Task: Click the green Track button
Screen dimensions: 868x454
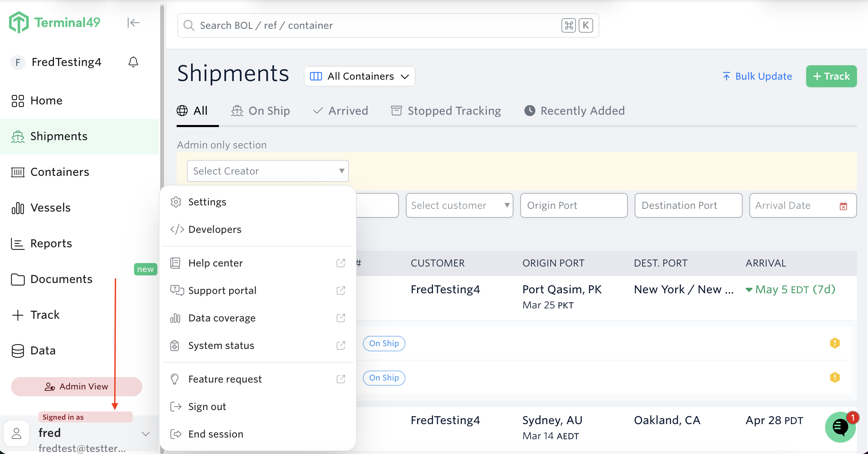Action: (831, 76)
